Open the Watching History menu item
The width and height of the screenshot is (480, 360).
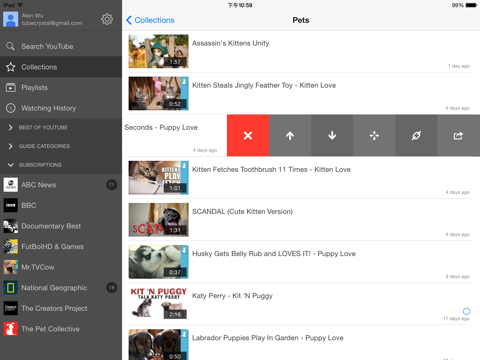[61, 108]
